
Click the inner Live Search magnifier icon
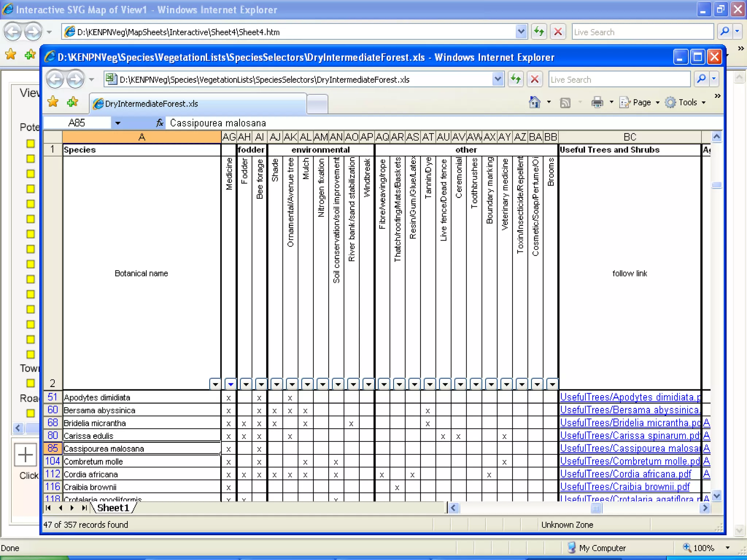click(701, 79)
